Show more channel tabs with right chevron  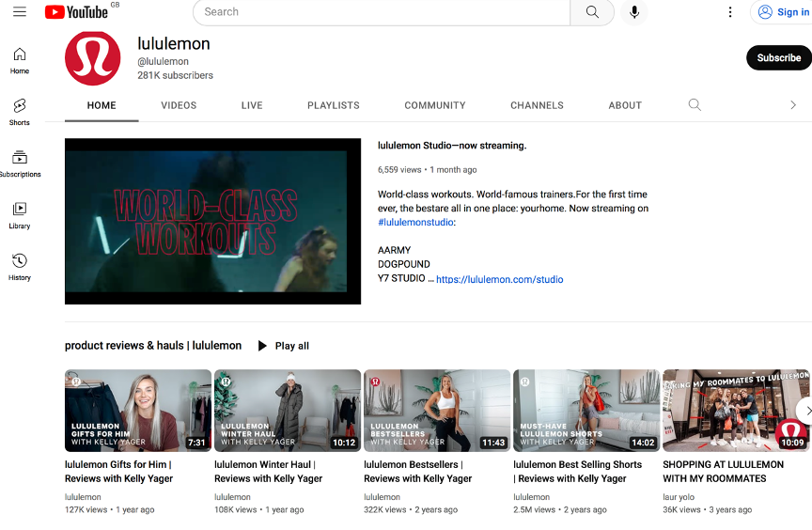coord(793,105)
